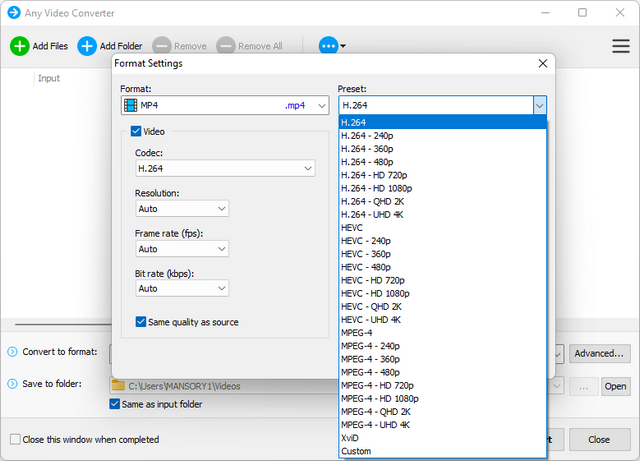Open the Bit rate (kbps) dropdown

point(182,289)
